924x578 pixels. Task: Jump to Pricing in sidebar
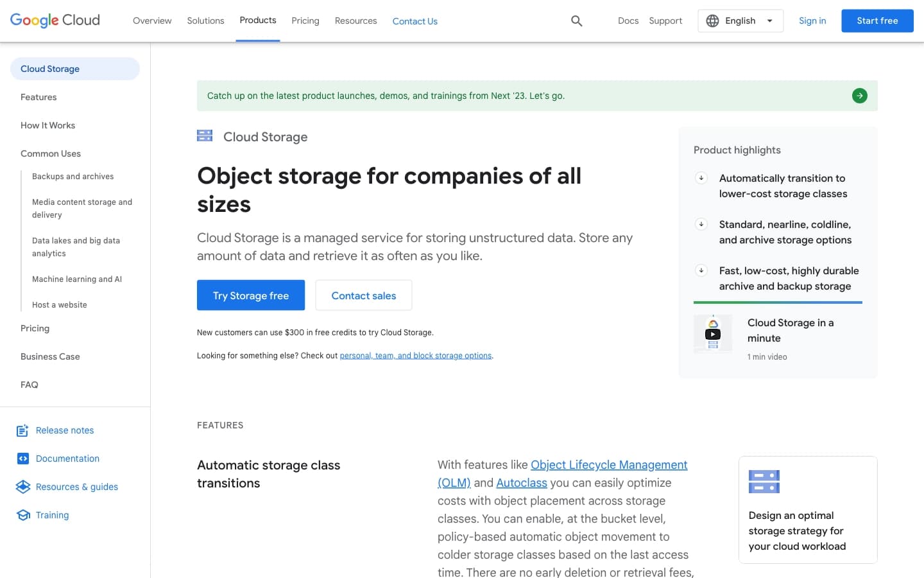pos(35,328)
